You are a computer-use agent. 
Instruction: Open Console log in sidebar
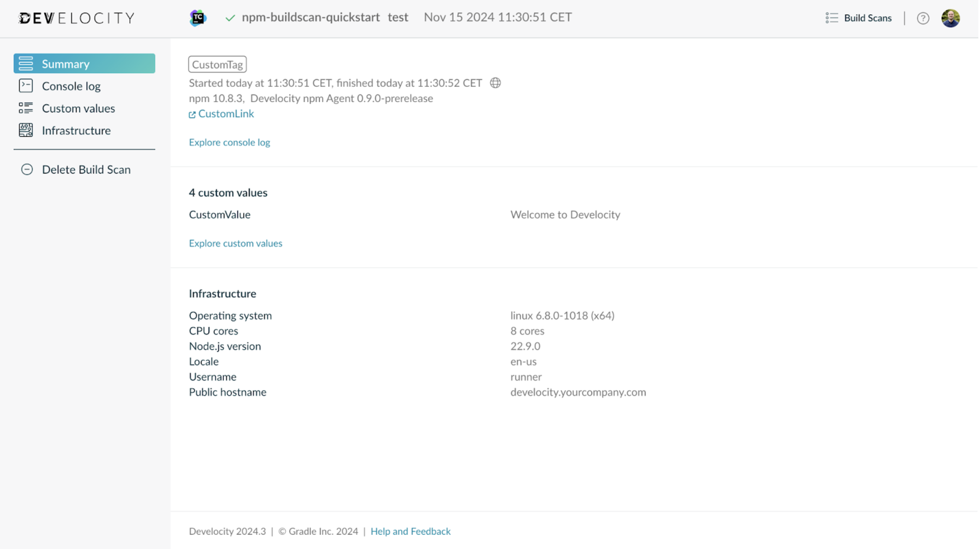click(x=85, y=86)
